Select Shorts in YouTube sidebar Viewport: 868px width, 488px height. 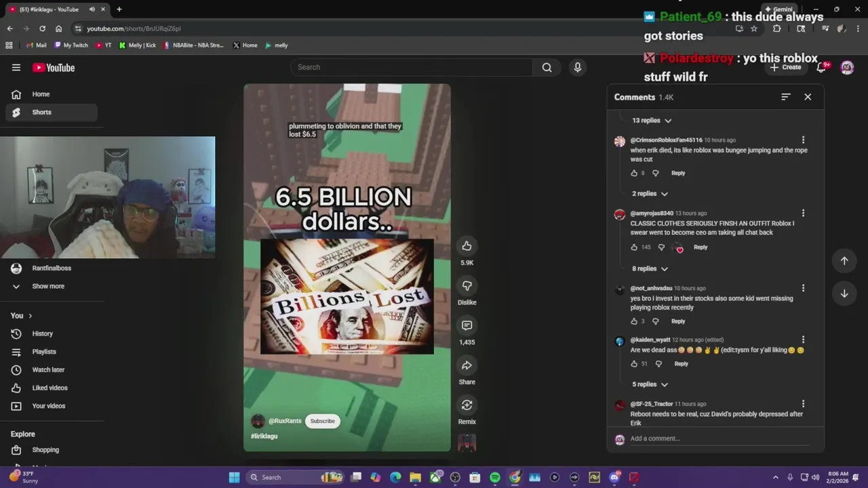point(52,113)
